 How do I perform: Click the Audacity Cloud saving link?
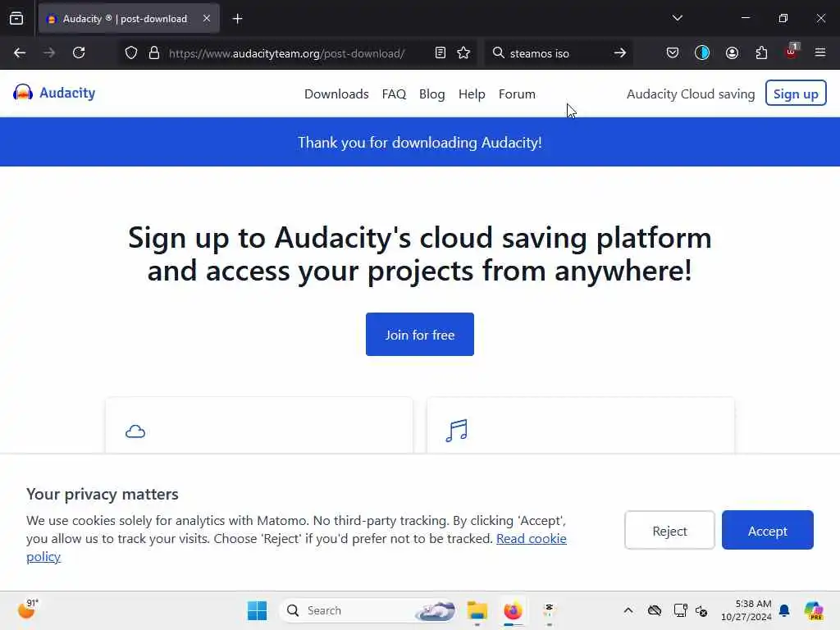point(691,94)
